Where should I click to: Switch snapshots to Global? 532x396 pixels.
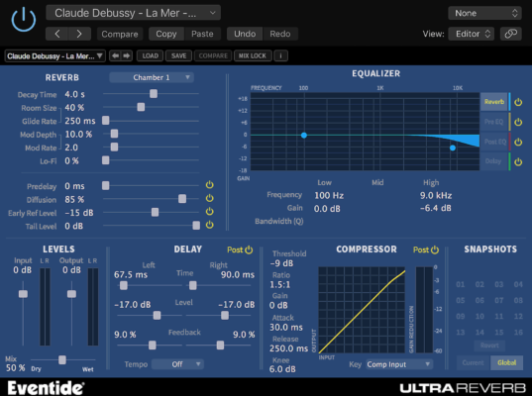[506, 362]
